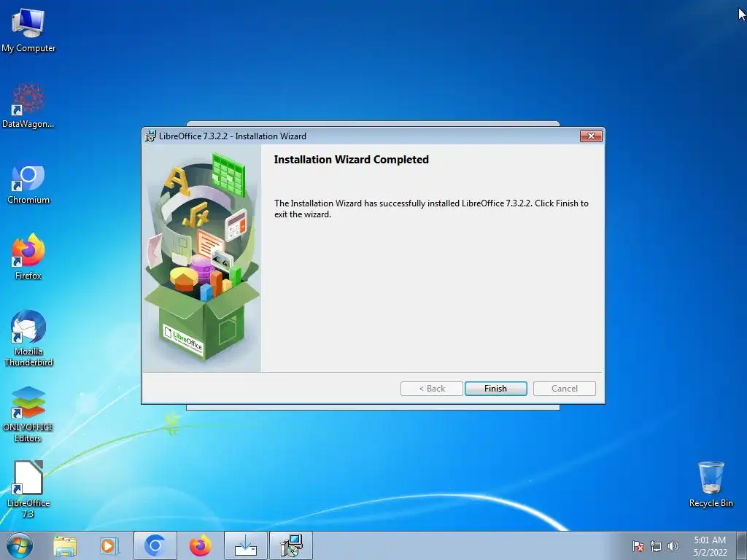Image resolution: width=747 pixels, height=560 pixels.
Task: Select the Chromium desktop shortcut
Action: 28,184
